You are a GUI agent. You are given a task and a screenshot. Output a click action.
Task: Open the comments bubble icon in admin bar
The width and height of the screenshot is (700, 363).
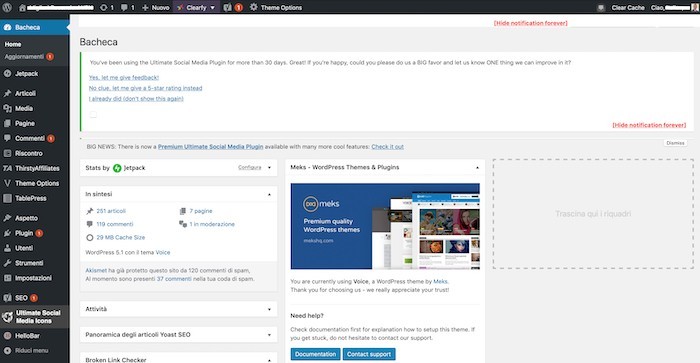(124, 8)
